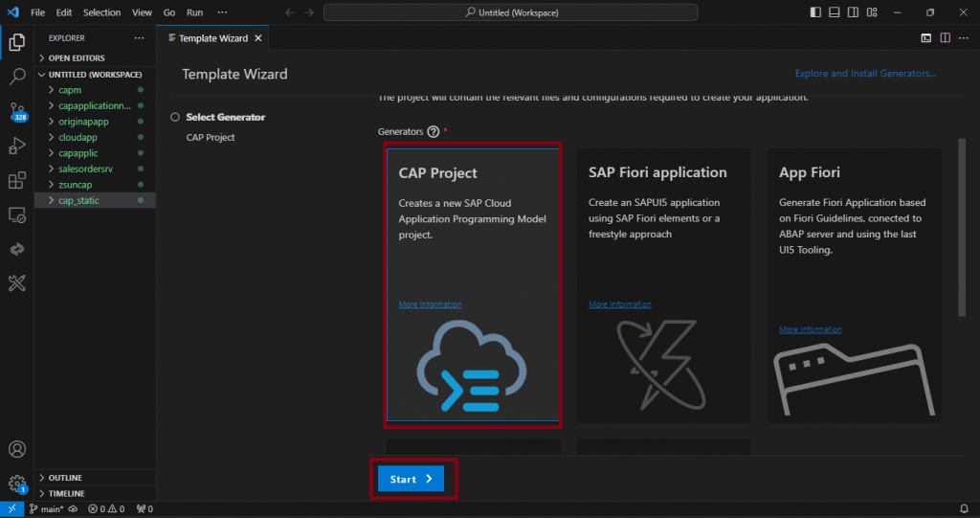This screenshot has width=980, height=518.
Task: Toggle the primary side bar layout icon
Action: coord(815,11)
